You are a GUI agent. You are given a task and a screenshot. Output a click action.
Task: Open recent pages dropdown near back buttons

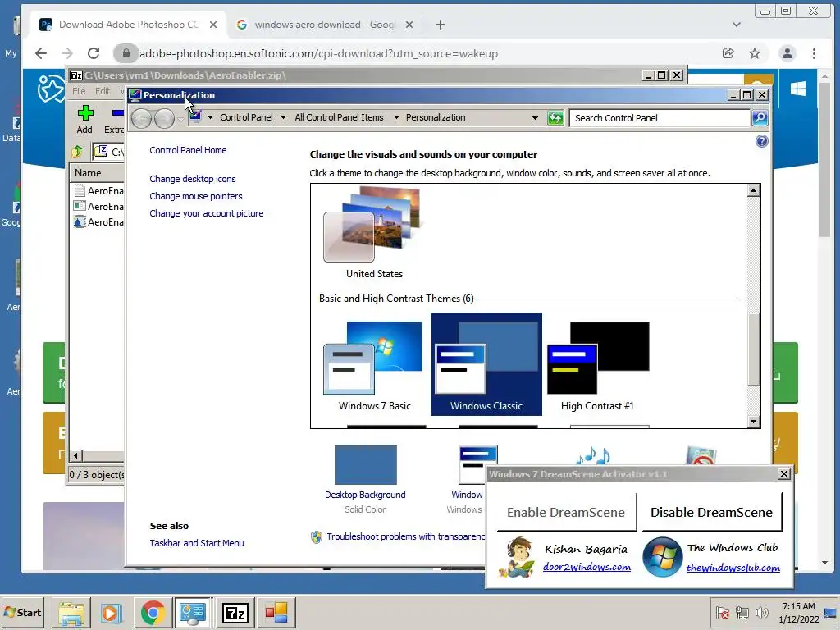[x=181, y=119]
